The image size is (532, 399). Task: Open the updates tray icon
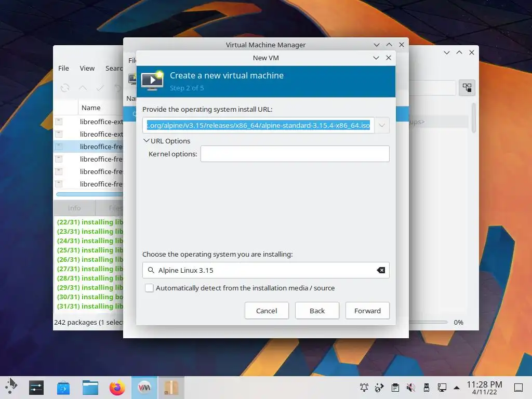pos(379,387)
